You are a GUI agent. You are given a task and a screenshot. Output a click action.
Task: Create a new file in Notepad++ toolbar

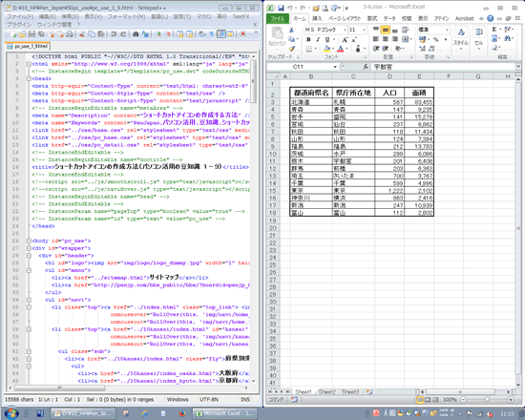coord(13,33)
